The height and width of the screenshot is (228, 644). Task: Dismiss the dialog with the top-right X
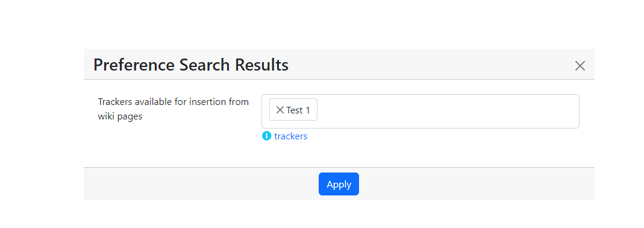[x=580, y=66]
